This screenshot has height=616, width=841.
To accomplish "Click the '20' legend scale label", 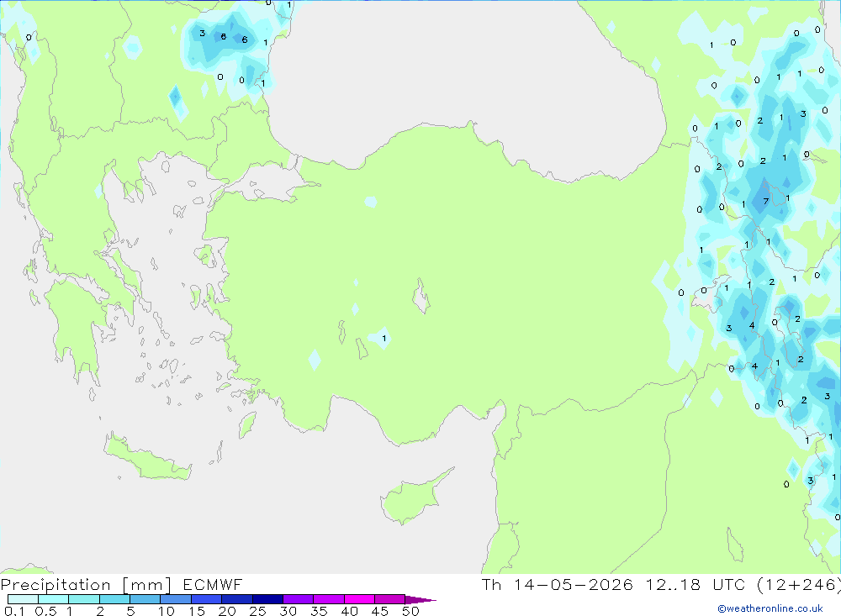I will [227, 611].
